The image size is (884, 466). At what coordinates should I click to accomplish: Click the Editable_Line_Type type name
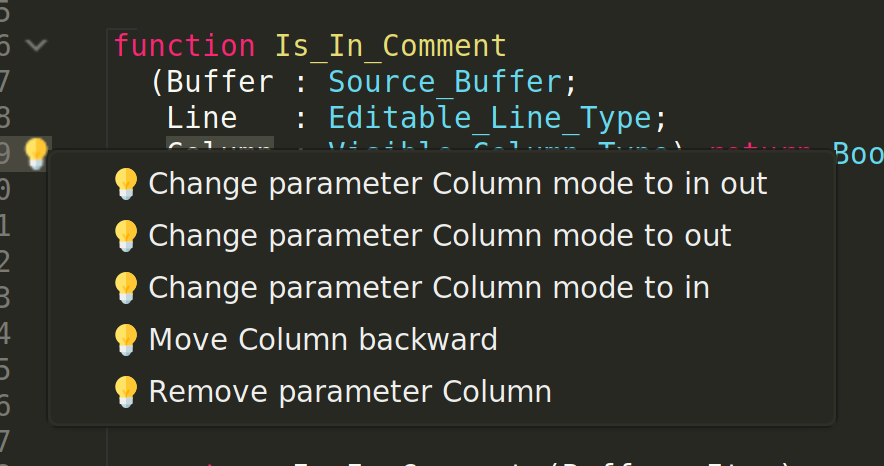pyautogui.click(x=490, y=119)
